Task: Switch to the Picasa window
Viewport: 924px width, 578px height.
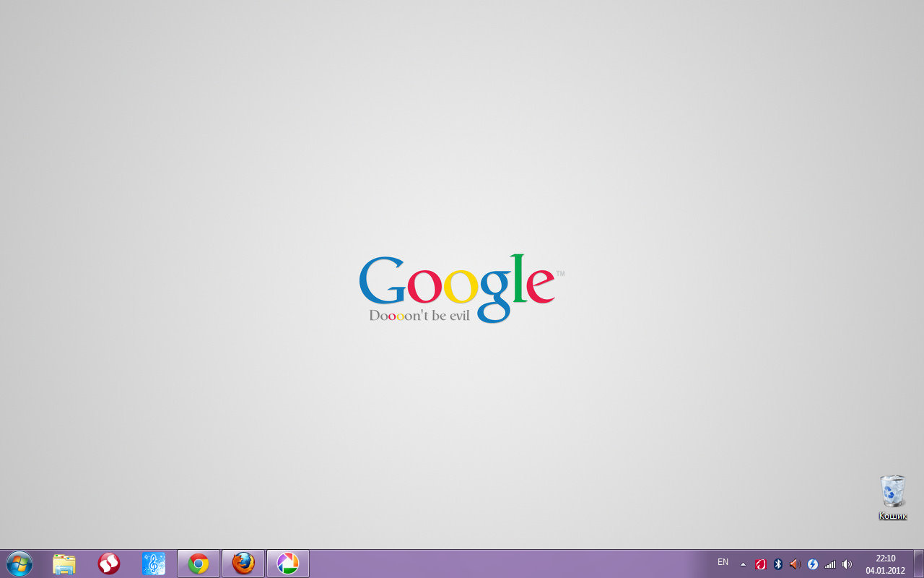Action: click(288, 564)
